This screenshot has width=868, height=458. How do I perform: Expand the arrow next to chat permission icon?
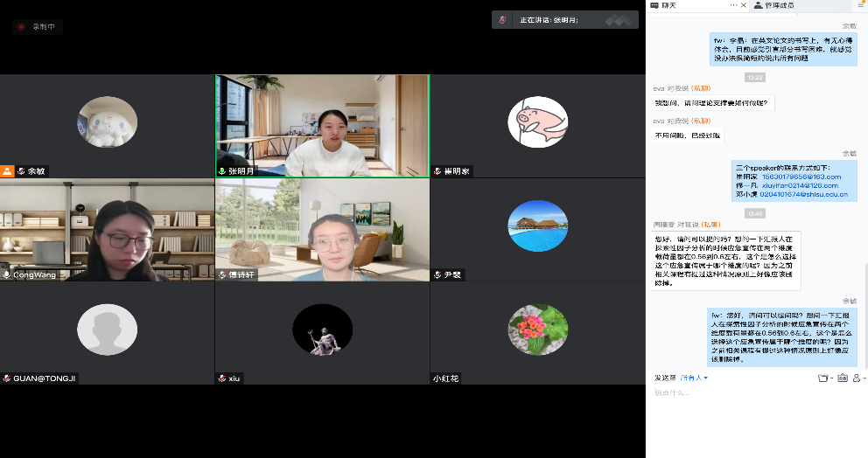[x=864, y=378]
